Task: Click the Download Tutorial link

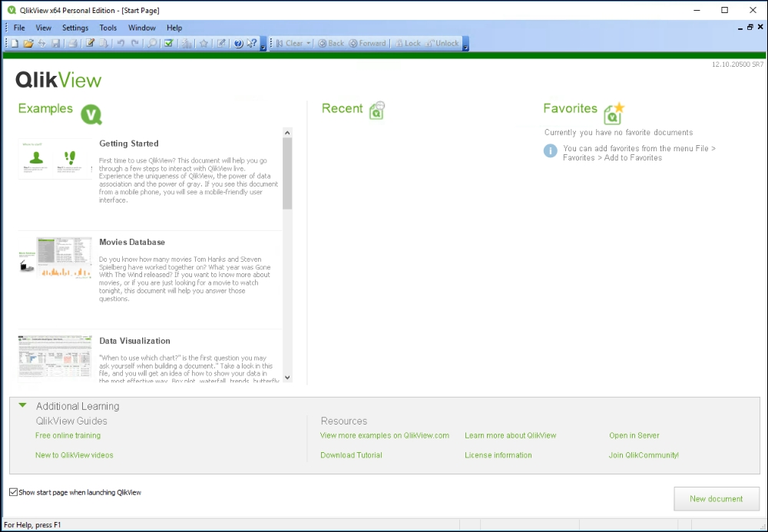Action: pyautogui.click(x=351, y=455)
